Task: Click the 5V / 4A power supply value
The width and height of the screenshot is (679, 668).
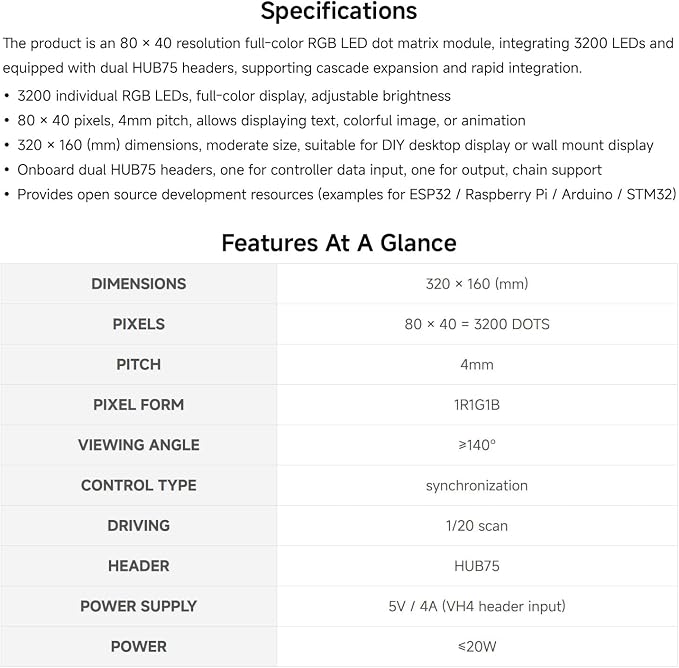Action: point(477,606)
